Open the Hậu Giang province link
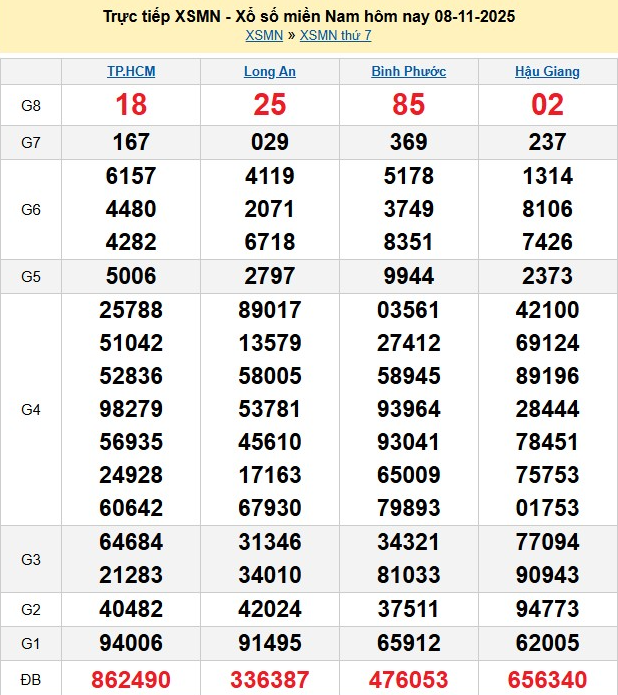618x695 pixels. [547, 72]
